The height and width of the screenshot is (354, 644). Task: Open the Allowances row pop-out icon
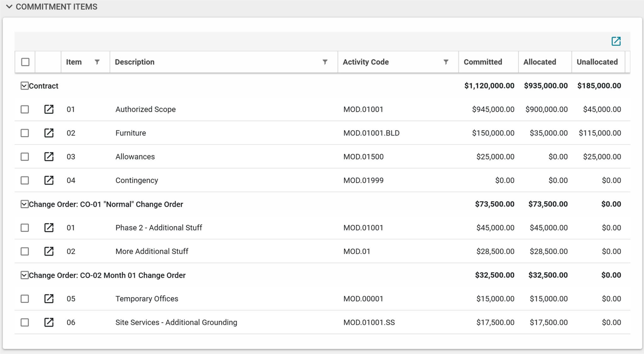pyautogui.click(x=49, y=157)
